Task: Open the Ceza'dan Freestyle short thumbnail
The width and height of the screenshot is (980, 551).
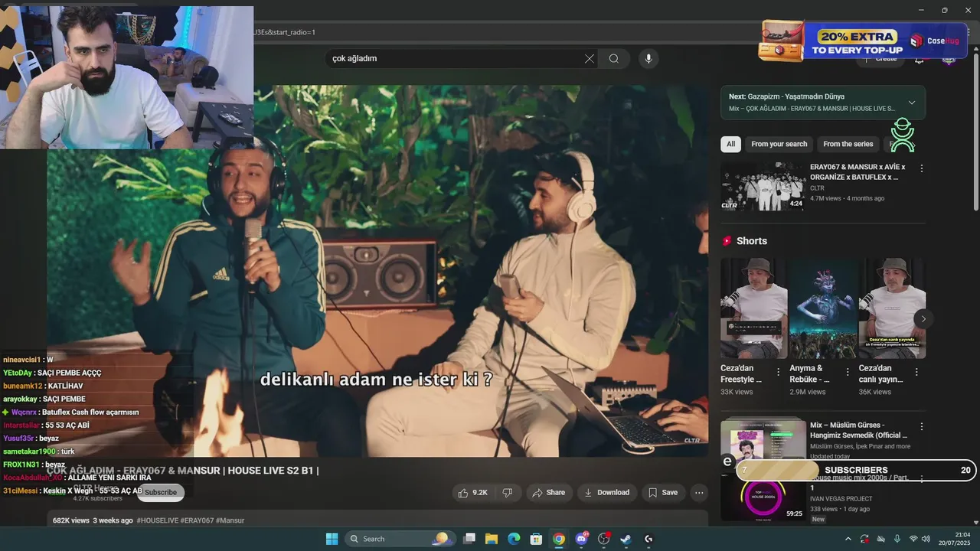Action: point(753,308)
